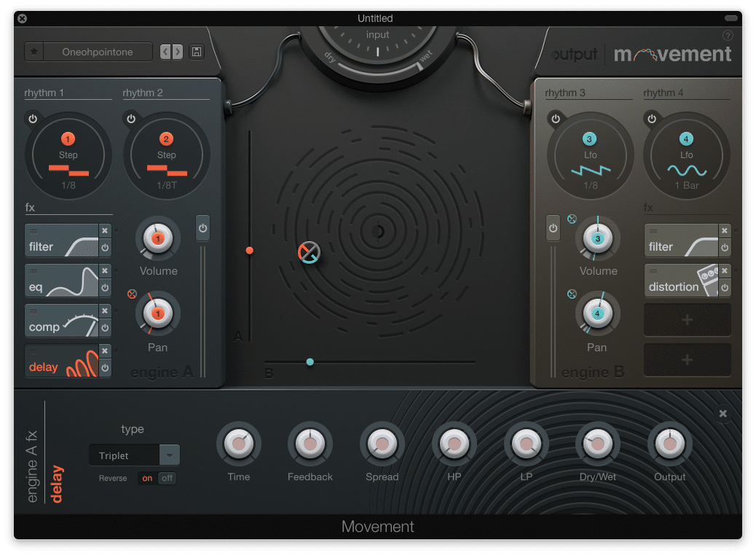The width and height of the screenshot is (756, 556).
Task: Click the rhythm 1 rate value 1/8
Action: [68, 186]
